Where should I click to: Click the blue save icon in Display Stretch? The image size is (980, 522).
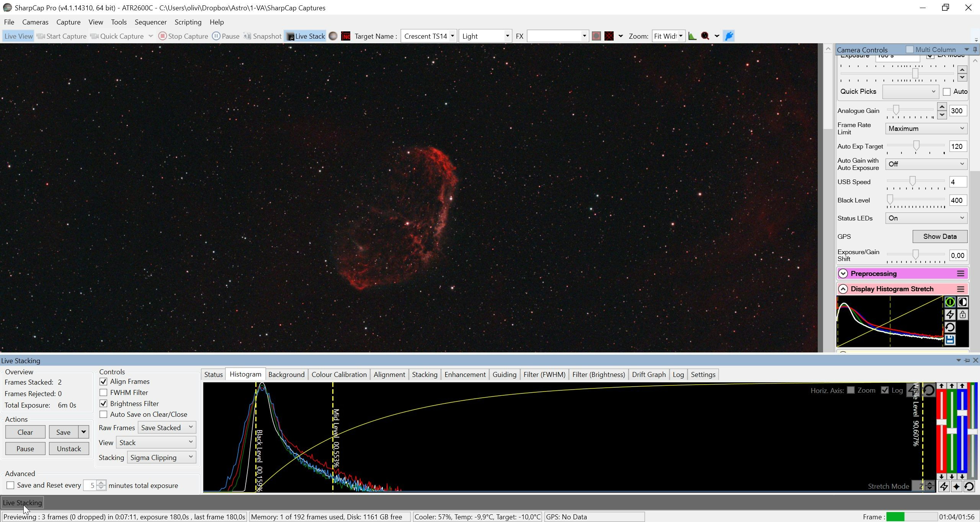(x=950, y=339)
